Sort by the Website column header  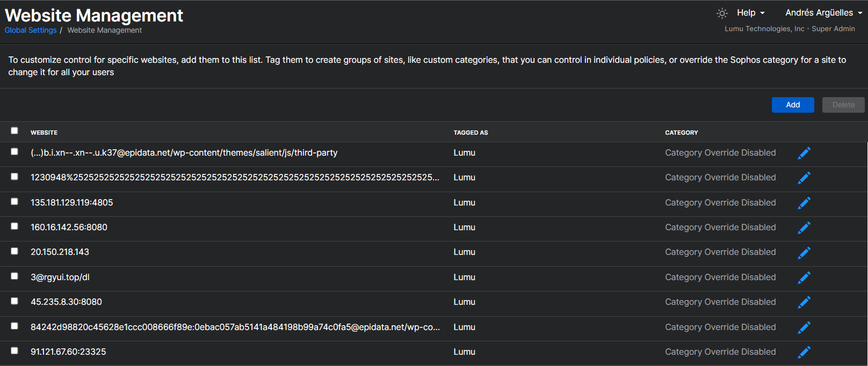coord(44,133)
